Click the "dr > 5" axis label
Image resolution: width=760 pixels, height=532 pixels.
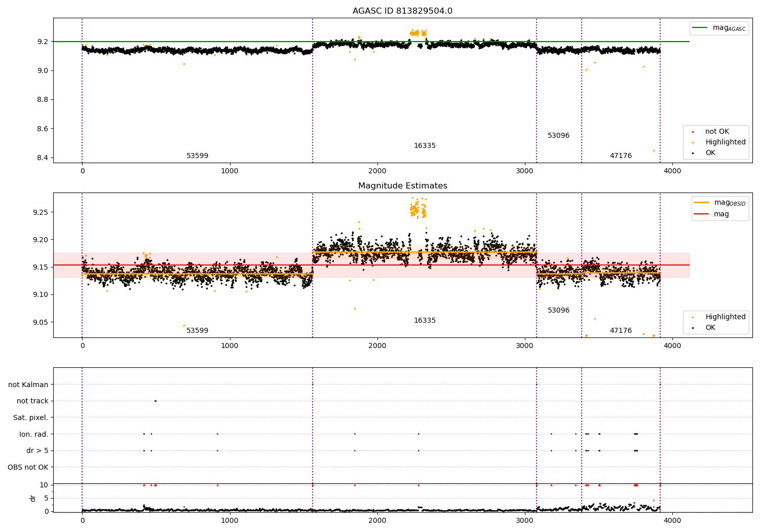pyautogui.click(x=37, y=451)
